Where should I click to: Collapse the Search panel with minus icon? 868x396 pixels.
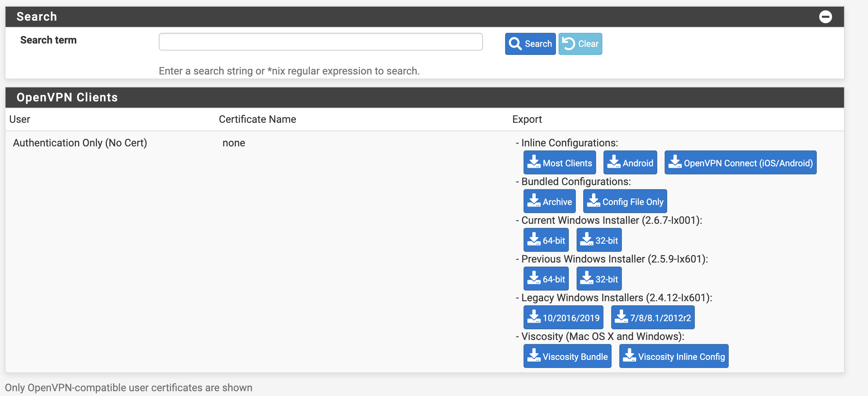tap(825, 17)
